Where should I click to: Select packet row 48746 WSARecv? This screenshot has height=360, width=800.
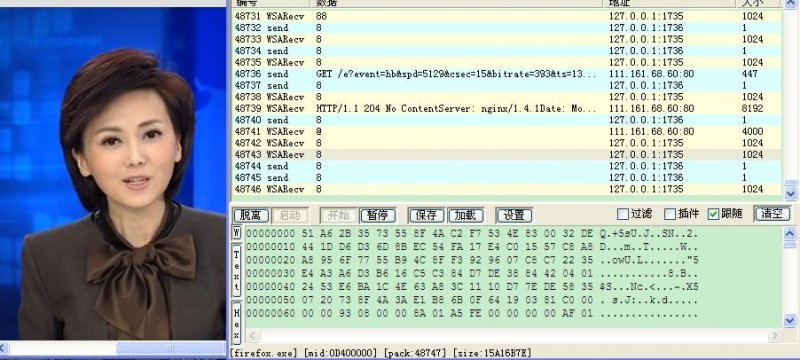[x=507, y=189]
